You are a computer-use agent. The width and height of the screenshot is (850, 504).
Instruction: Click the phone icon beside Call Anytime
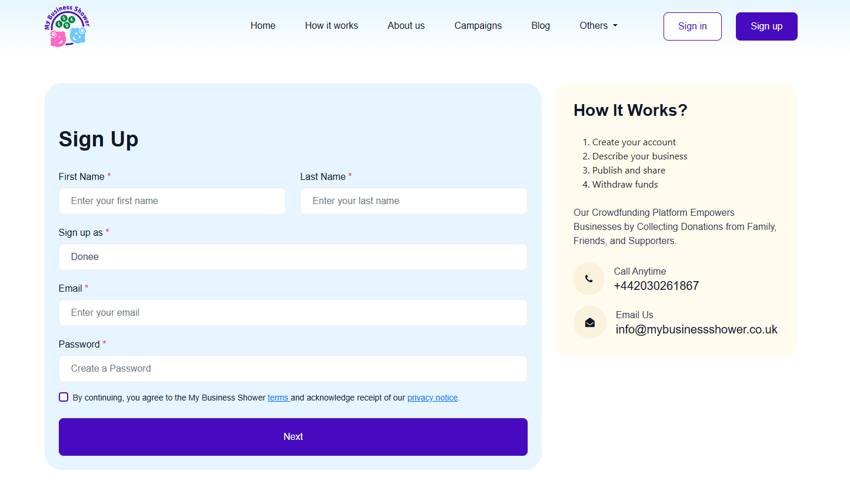[589, 279]
